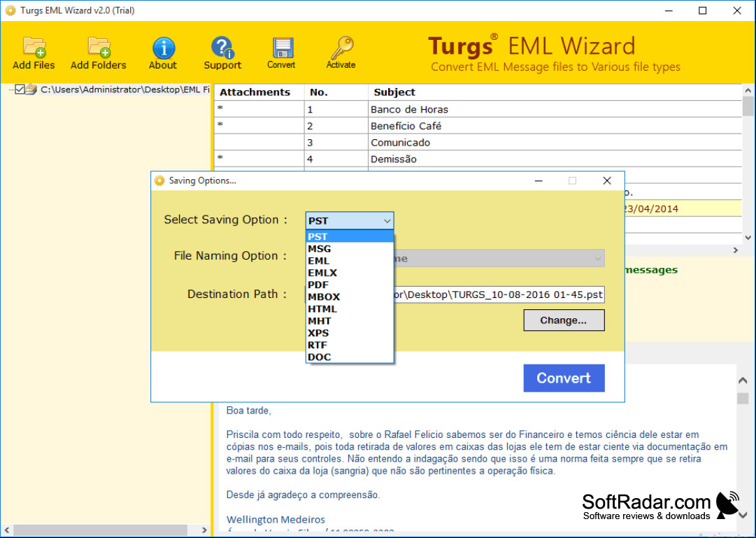
Task: Expand the Select Saving Option combo box
Action: pos(350,220)
